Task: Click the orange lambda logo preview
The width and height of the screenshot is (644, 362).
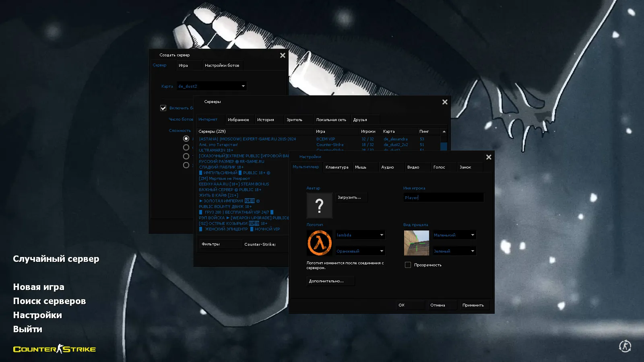Action: [319, 243]
